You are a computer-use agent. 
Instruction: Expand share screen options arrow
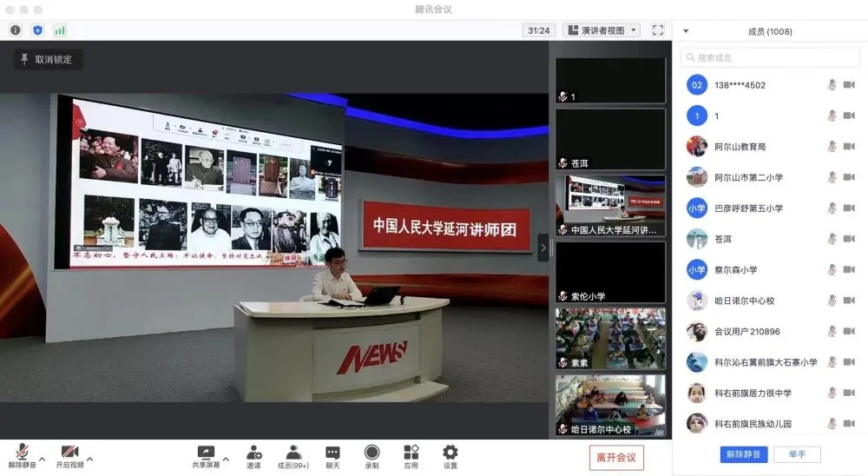pyautogui.click(x=226, y=459)
